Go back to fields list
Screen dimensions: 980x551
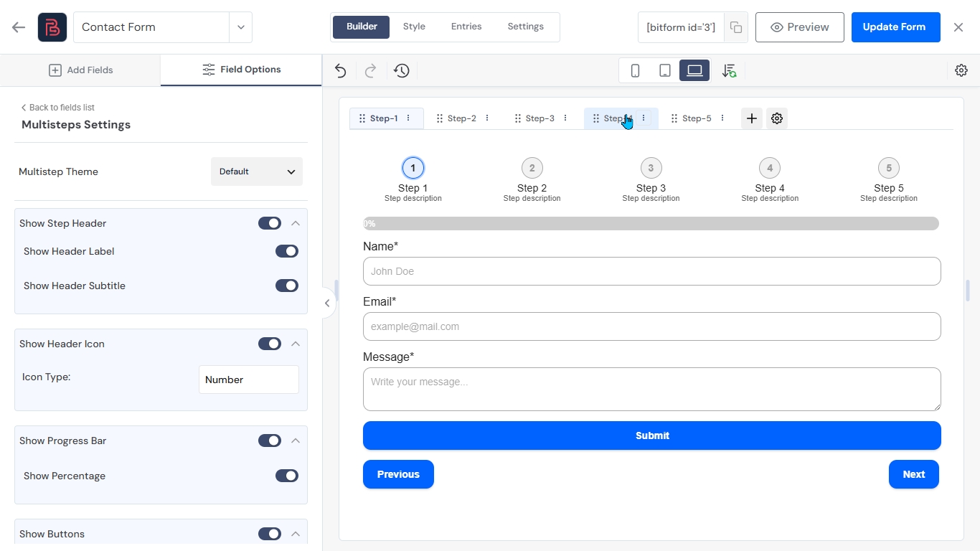[x=58, y=108]
